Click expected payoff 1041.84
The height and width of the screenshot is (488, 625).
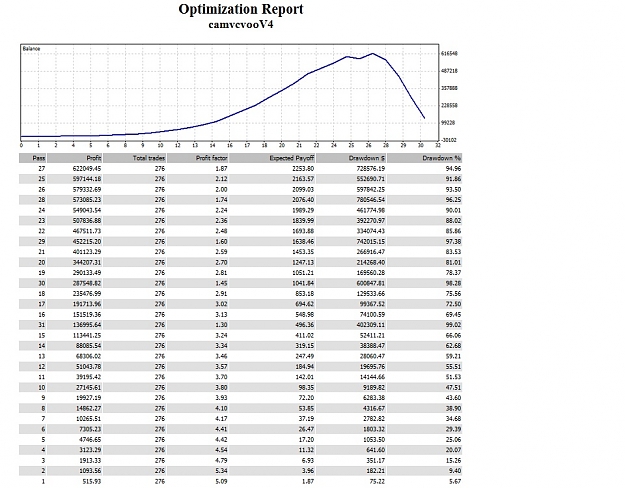tap(303, 283)
